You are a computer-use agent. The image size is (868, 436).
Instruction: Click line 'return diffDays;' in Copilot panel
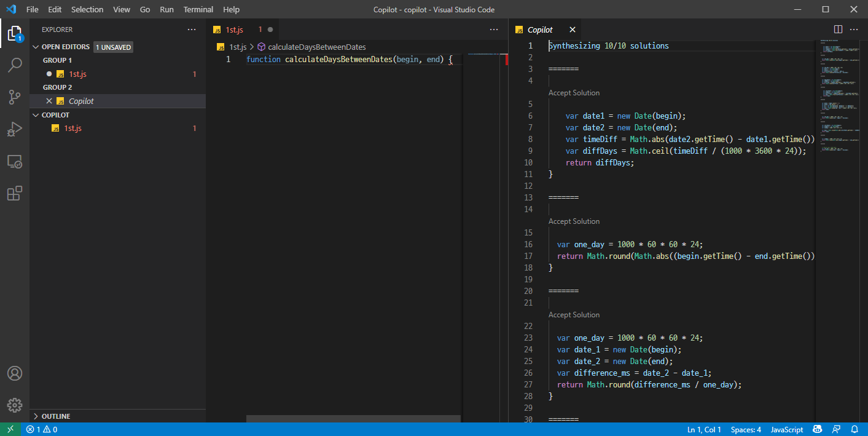(x=600, y=162)
